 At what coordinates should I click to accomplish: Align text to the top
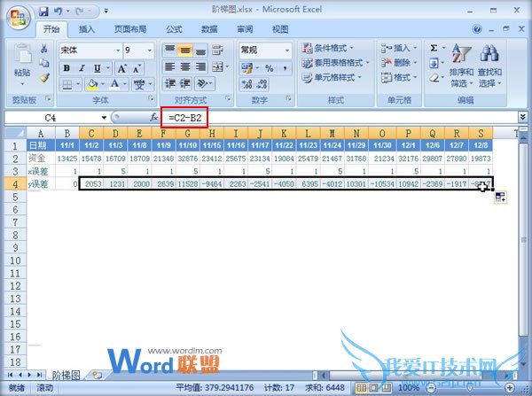169,50
